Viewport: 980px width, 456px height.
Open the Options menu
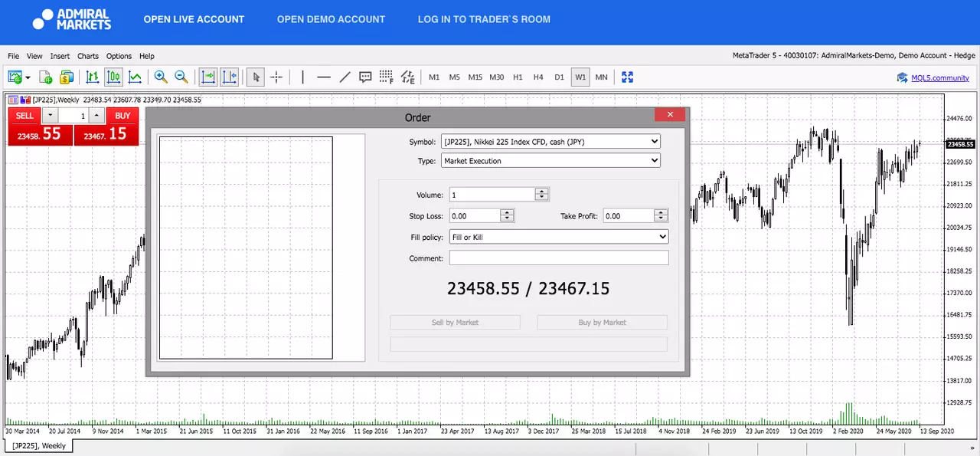(x=119, y=56)
